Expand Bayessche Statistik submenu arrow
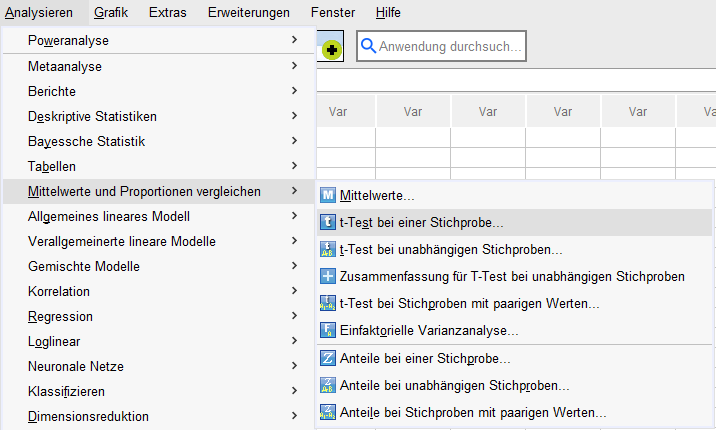 [295, 141]
